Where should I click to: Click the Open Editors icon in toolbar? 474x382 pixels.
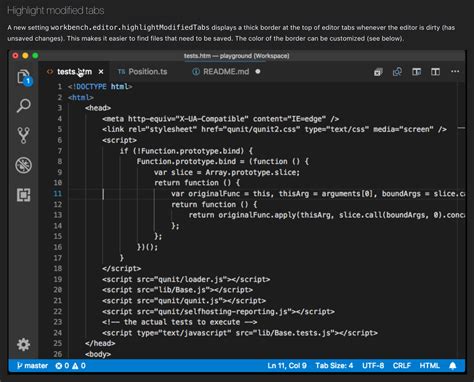tap(378, 72)
